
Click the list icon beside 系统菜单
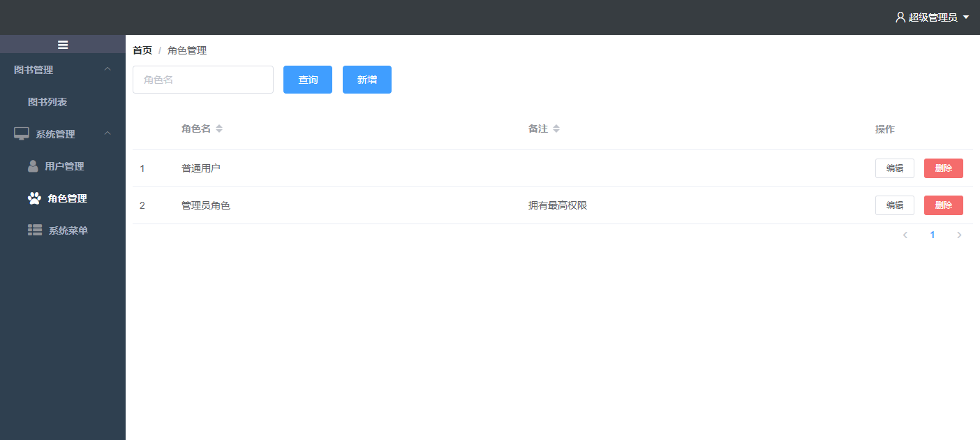pos(35,230)
